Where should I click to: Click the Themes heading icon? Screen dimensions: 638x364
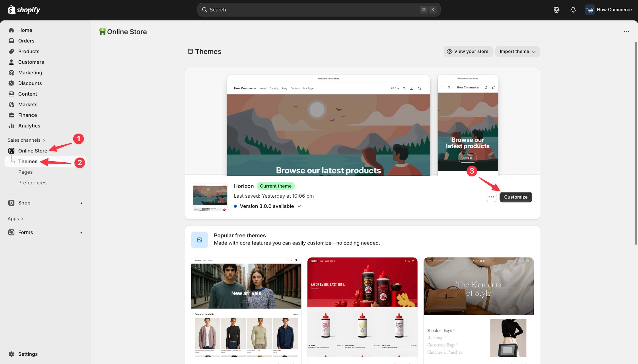pos(191,52)
